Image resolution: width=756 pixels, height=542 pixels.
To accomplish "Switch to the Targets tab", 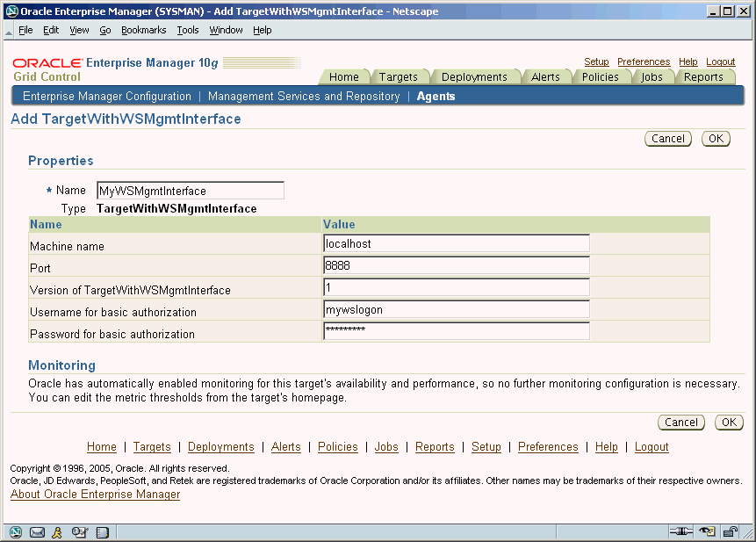I will tap(399, 77).
